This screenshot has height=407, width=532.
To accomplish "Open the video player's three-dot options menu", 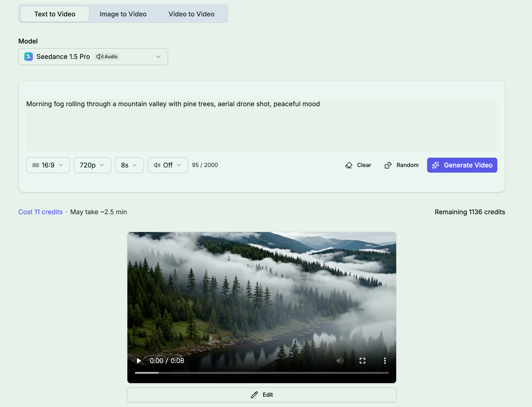I will pyautogui.click(x=385, y=360).
